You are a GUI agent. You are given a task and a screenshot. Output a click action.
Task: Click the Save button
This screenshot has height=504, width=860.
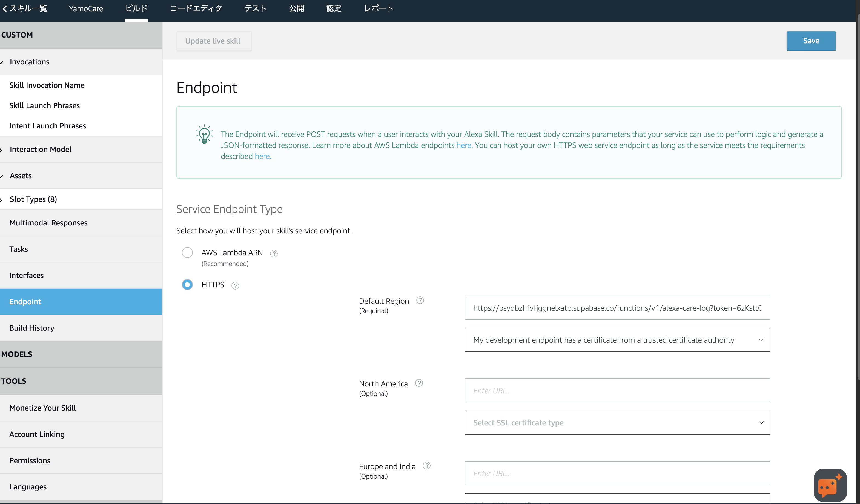pyautogui.click(x=811, y=41)
